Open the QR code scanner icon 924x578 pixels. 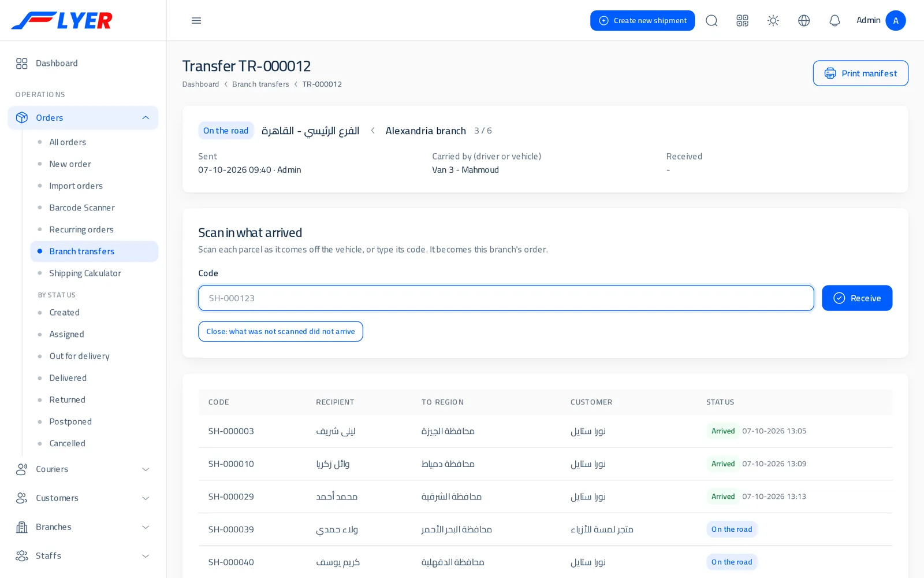pos(743,20)
